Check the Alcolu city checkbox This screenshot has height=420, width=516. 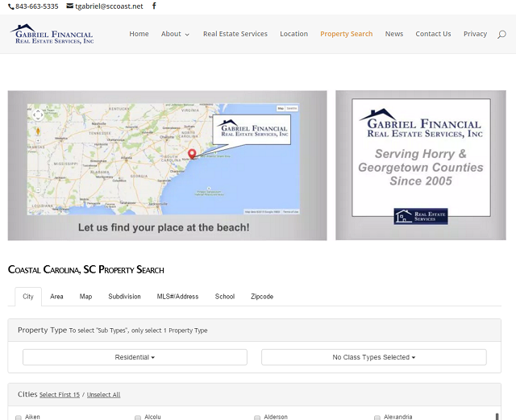(x=138, y=418)
